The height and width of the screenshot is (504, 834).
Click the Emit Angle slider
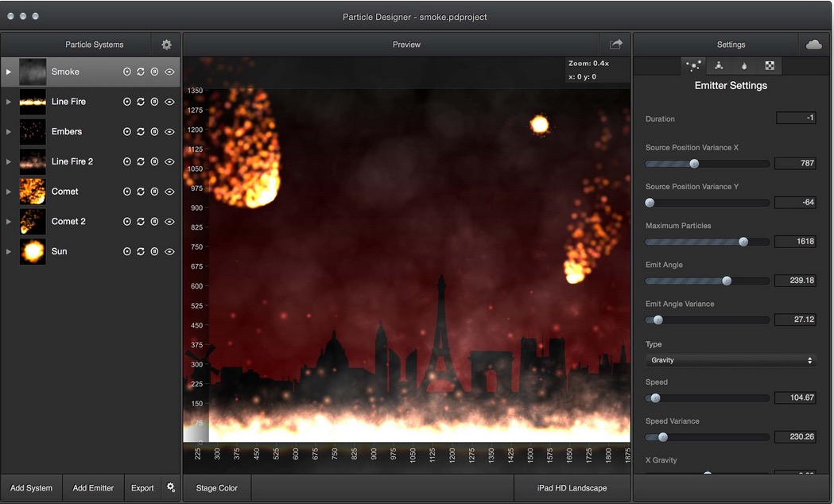click(x=707, y=281)
